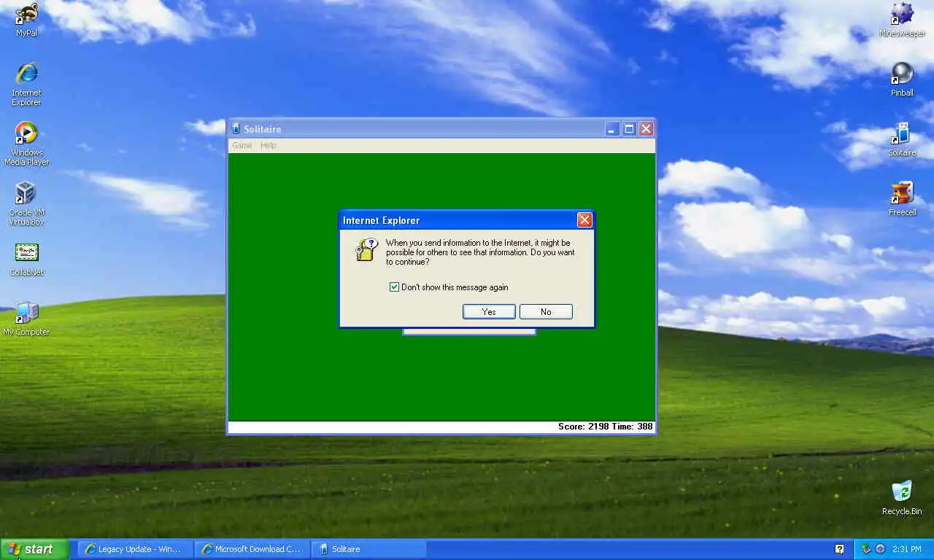
Task: Click the round blue system tray icon
Action: point(881,549)
